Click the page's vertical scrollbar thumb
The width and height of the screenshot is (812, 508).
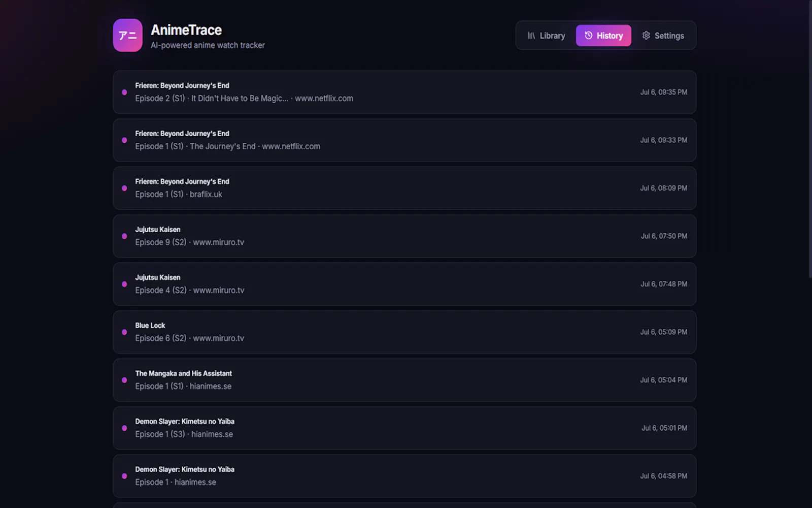(x=810, y=139)
